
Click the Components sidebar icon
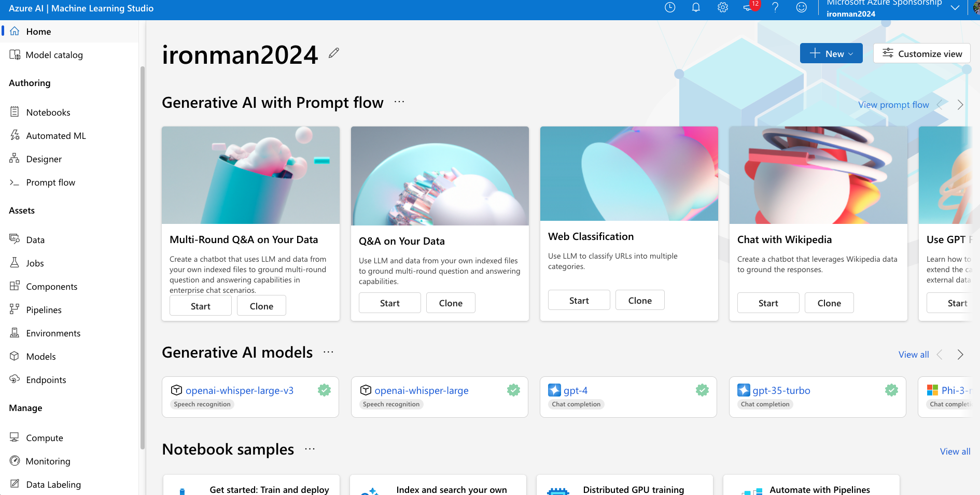pyautogui.click(x=15, y=286)
